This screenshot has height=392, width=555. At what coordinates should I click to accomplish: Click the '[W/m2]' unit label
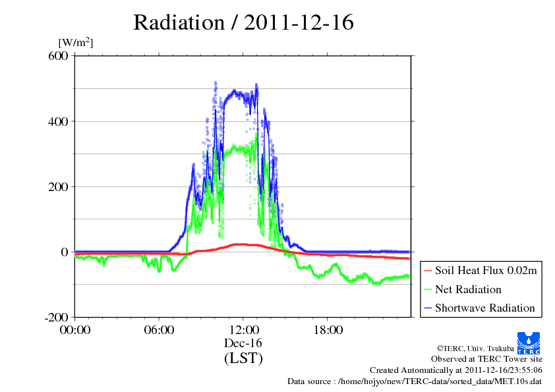(x=75, y=42)
